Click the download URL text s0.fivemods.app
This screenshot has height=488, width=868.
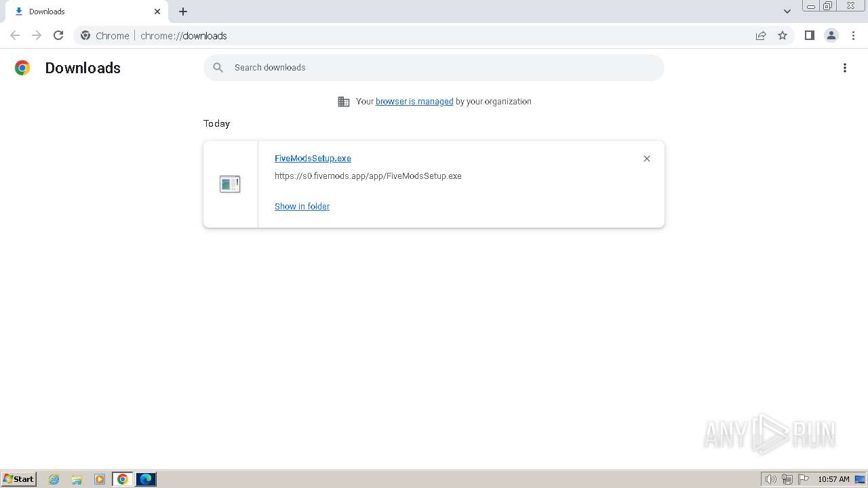(x=368, y=176)
